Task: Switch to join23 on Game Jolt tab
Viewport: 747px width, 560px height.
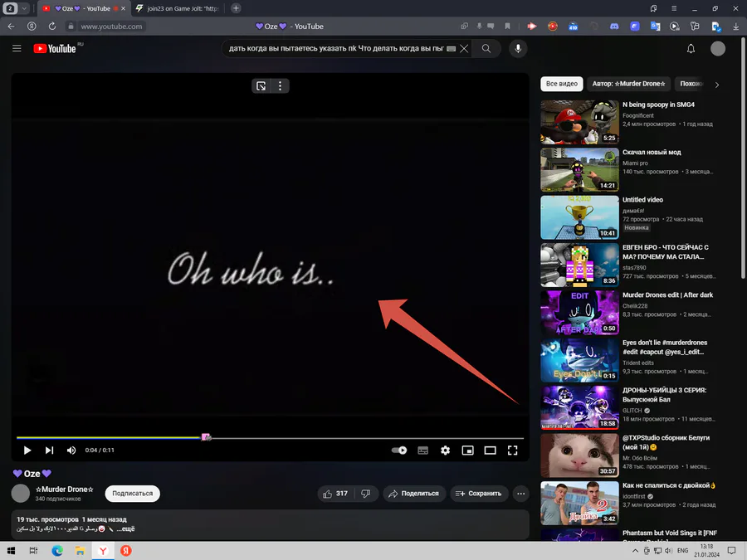Action: [178, 8]
